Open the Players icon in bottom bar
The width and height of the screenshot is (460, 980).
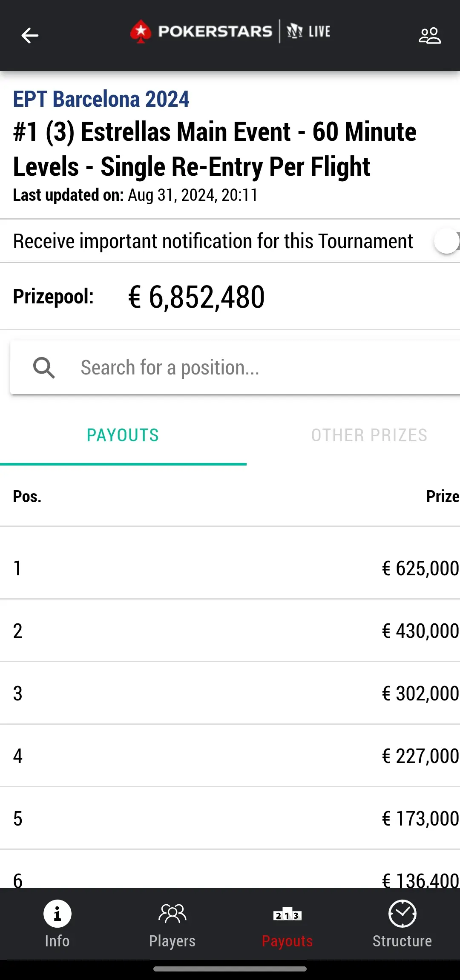click(172, 913)
